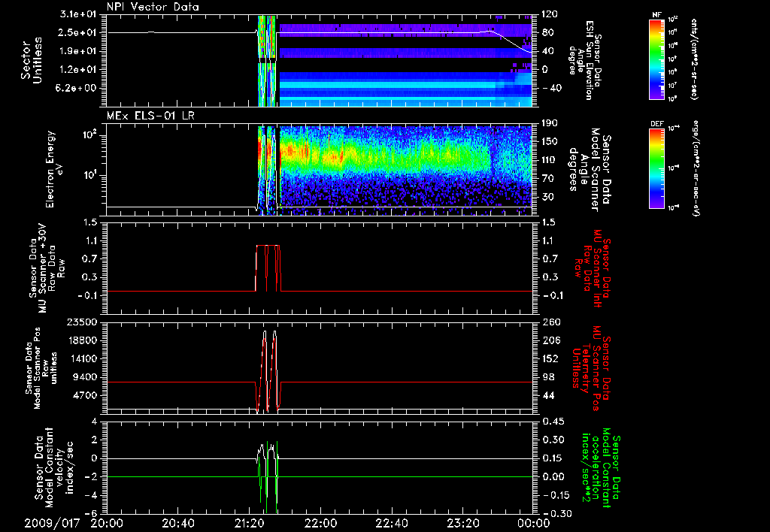Click the '190' scanner angle tick value
This screenshot has height=532, width=770.
(550, 123)
